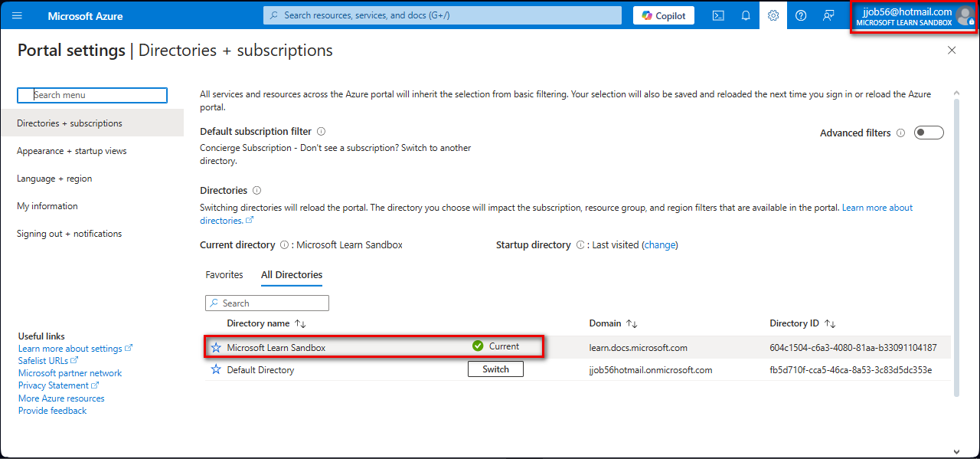Close the Portal settings pane
980x459 pixels.
tap(952, 50)
